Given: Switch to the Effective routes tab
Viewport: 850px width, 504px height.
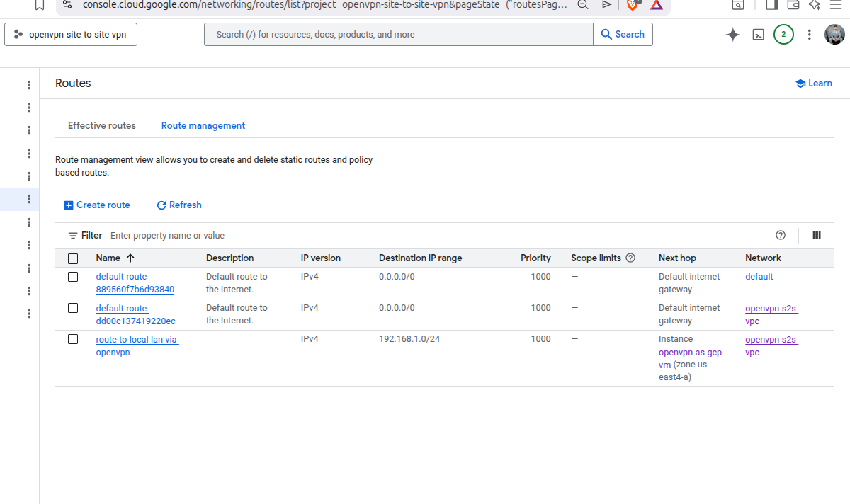Looking at the screenshot, I should (x=102, y=125).
